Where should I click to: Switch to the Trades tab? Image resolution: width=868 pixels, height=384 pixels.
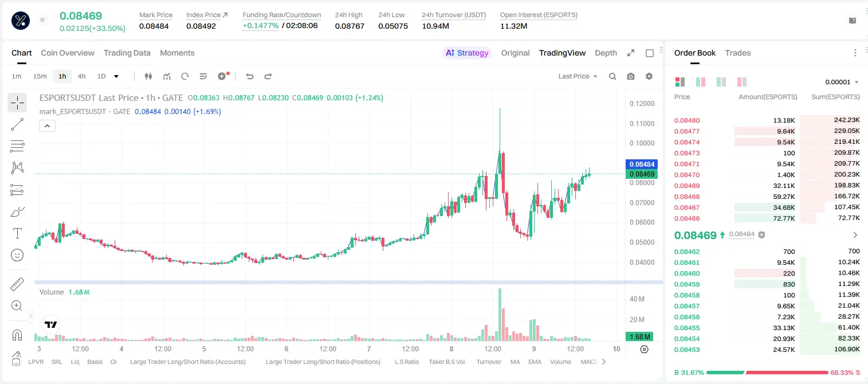[x=738, y=53]
